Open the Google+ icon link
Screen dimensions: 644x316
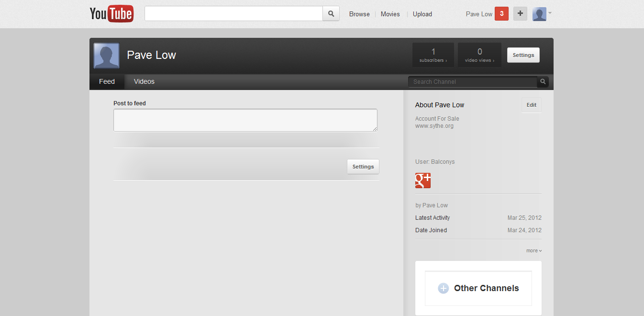coord(423,180)
